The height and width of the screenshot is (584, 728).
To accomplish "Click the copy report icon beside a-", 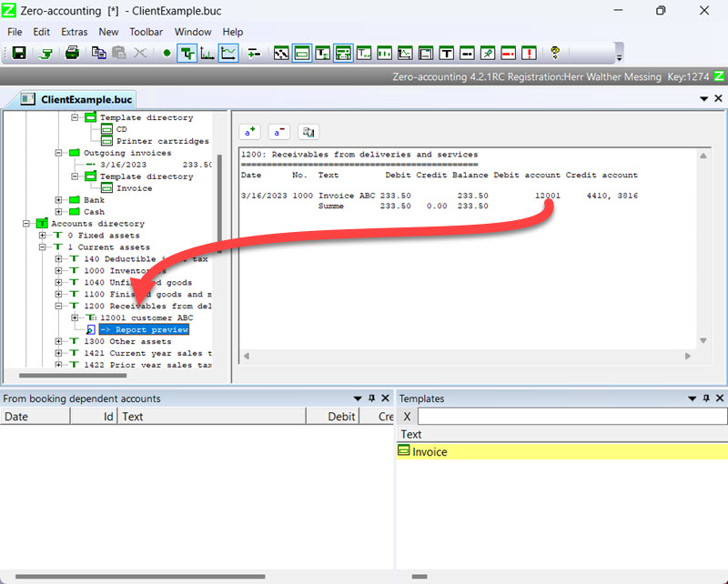I will tap(308, 131).
